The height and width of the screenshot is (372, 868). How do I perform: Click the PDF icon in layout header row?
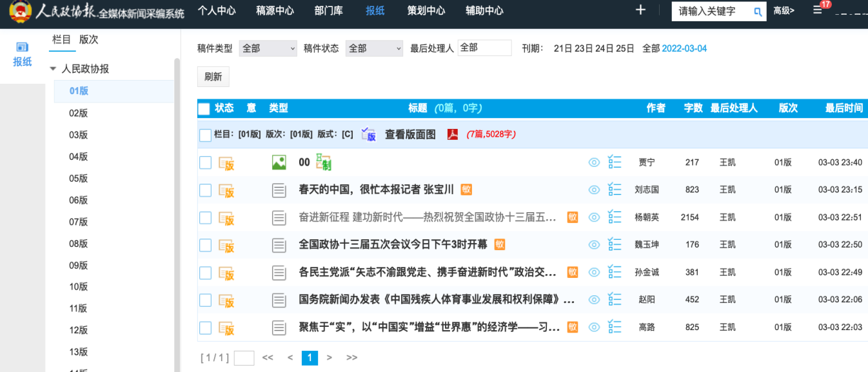[453, 135]
